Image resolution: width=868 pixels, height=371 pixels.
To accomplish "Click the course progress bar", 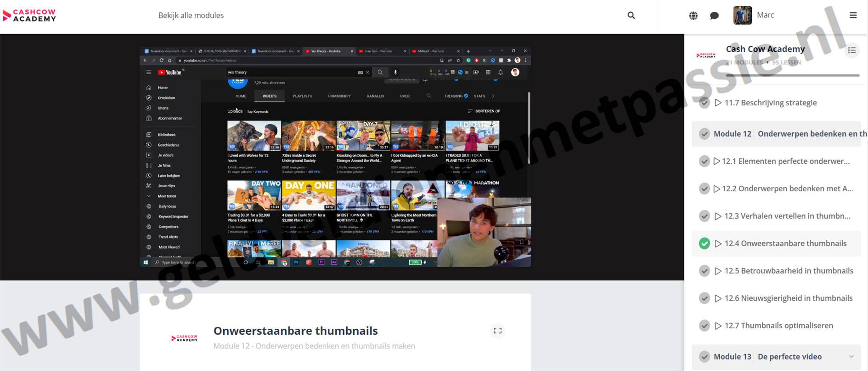I will point(792,75).
